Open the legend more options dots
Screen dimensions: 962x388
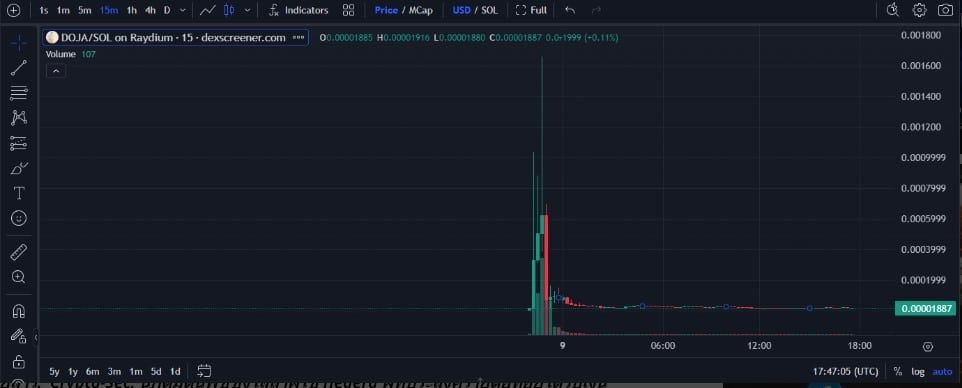[x=299, y=37]
